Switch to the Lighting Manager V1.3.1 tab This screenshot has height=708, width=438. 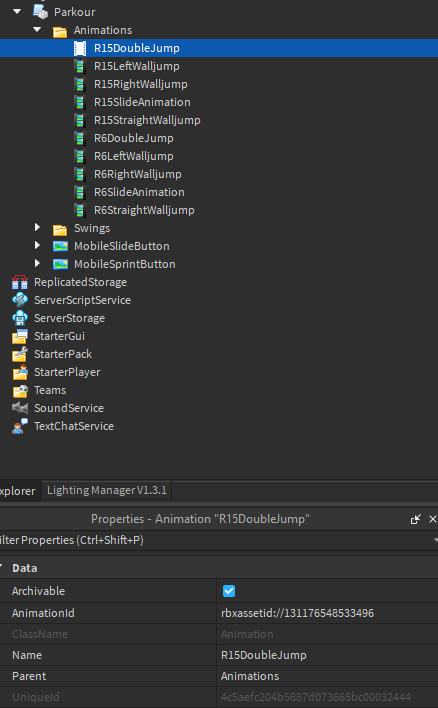tap(107, 490)
